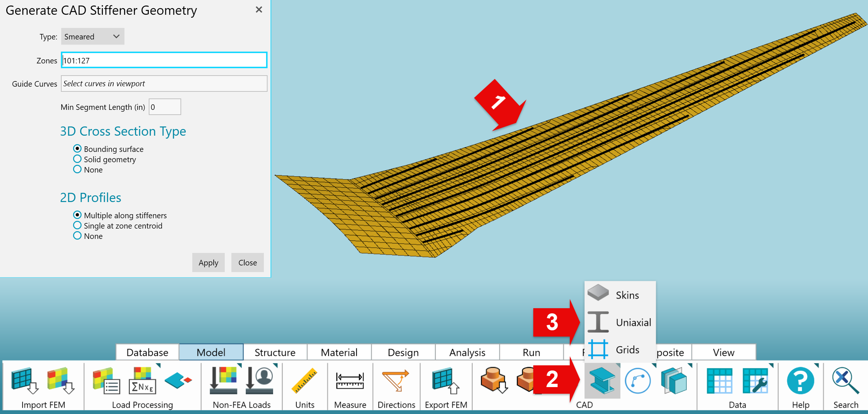Switch to the Design tab
The height and width of the screenshot is (414, 868).
pos(403,352)
